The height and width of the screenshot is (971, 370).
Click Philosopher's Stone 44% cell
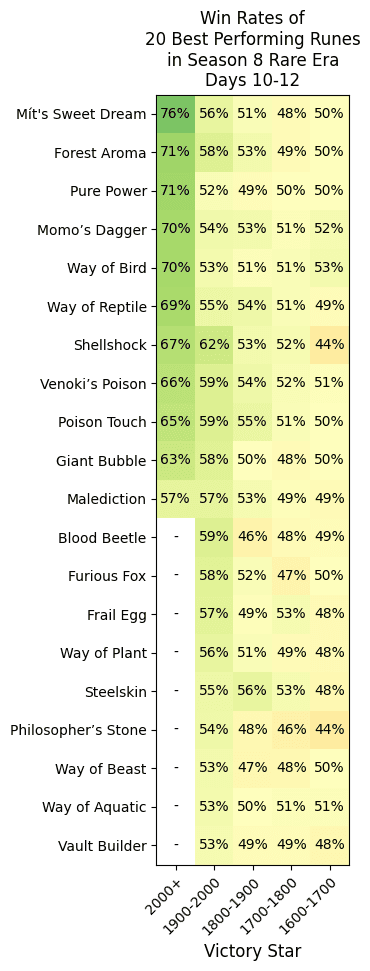[330, 729]
